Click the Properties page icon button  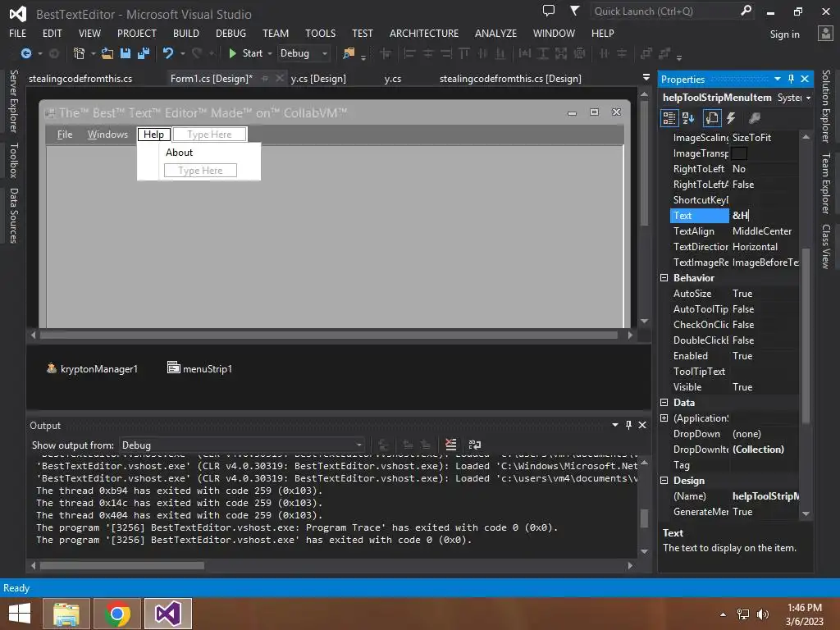712,118
